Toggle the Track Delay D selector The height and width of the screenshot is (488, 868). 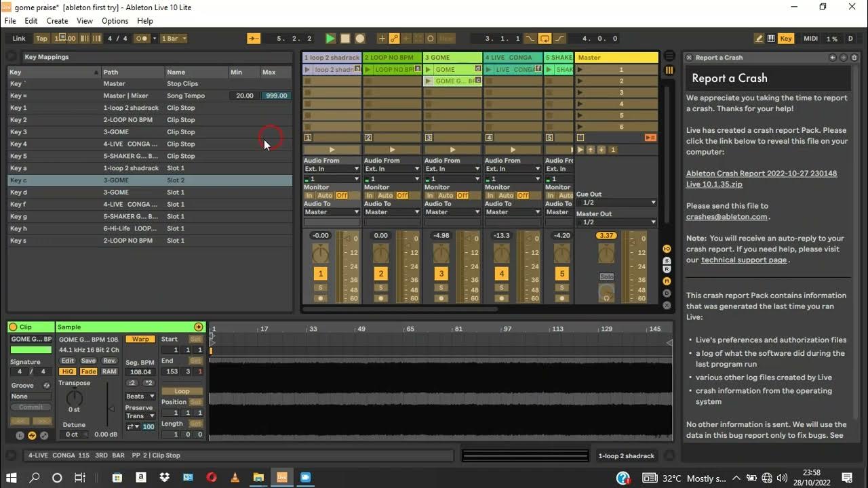[667, 293]
